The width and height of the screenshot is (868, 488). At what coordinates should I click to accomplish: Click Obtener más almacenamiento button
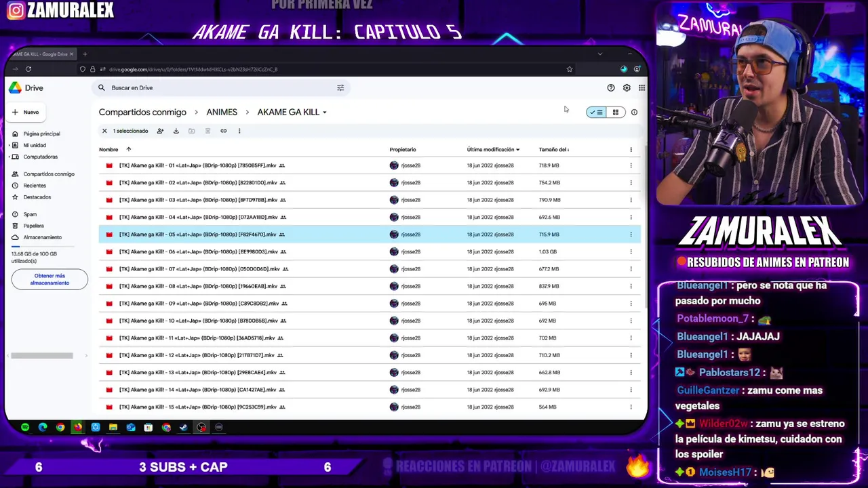(x=50, y=279)
